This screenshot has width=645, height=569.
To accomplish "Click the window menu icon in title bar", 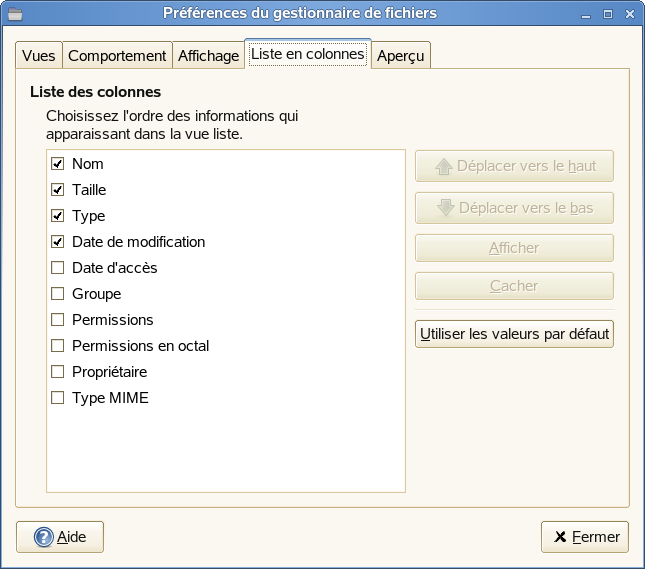I will (14, 13).
